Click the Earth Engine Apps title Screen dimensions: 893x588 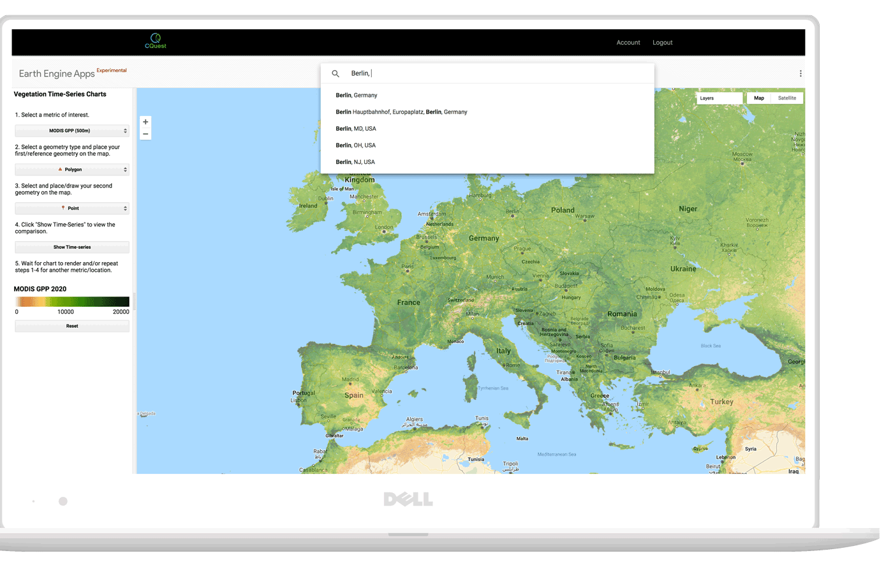point(57,74)
